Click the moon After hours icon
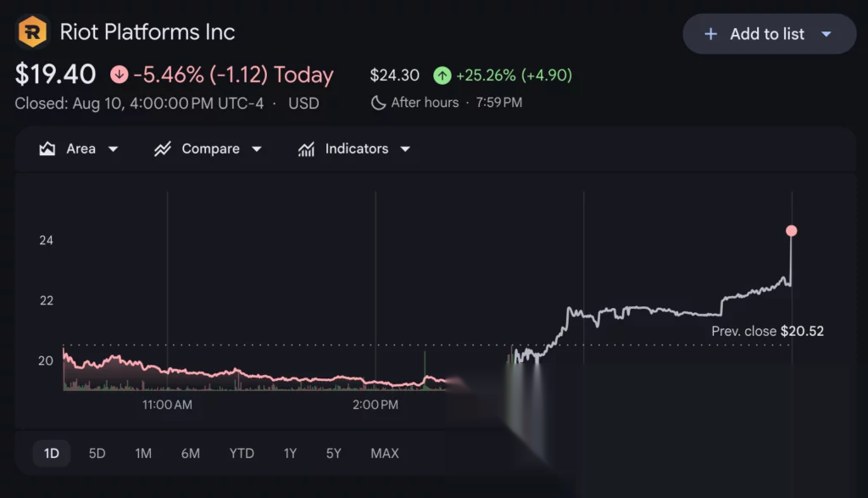This screenshot has height=498, width=868. point(378,103)
